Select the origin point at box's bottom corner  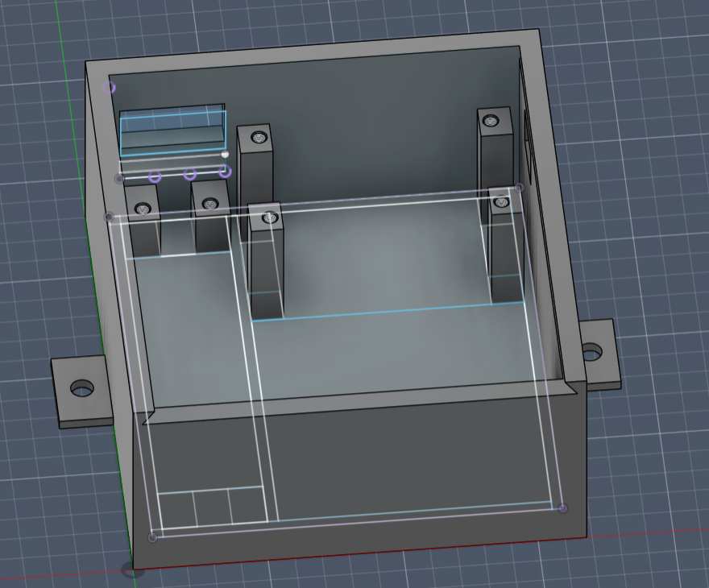point(132,569)
